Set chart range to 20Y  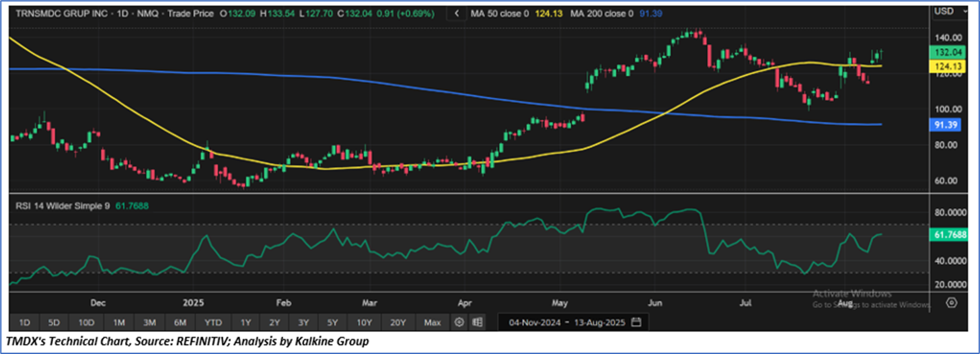[398, 322]
